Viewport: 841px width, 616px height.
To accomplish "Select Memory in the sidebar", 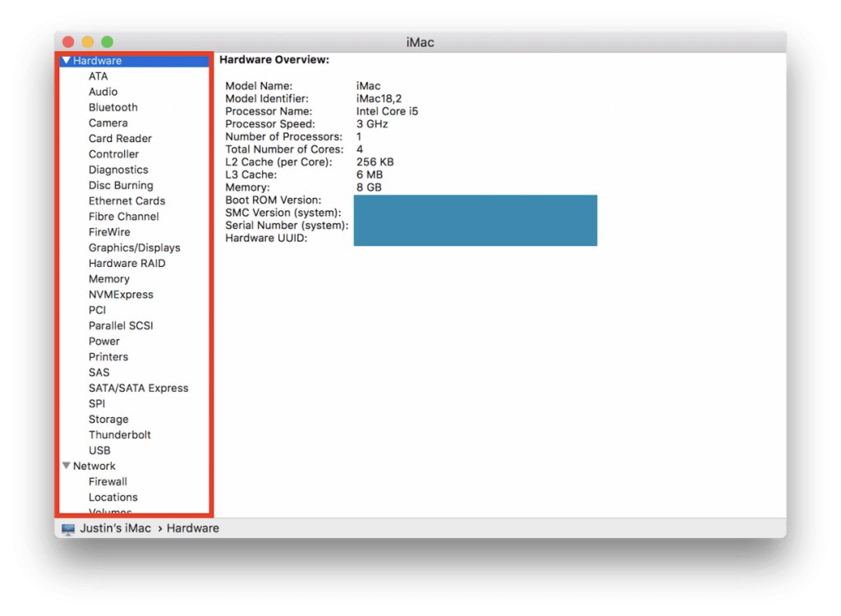I will [x=109, y=278].
